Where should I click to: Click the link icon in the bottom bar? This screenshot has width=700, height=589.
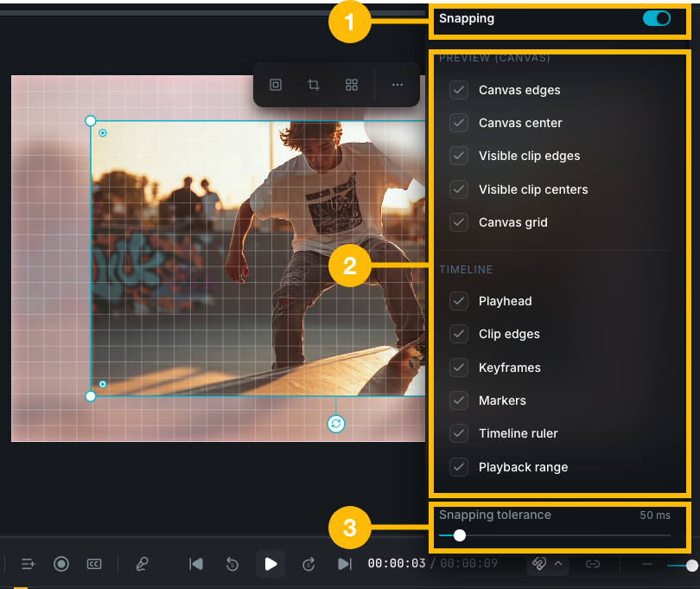[594, 564]
